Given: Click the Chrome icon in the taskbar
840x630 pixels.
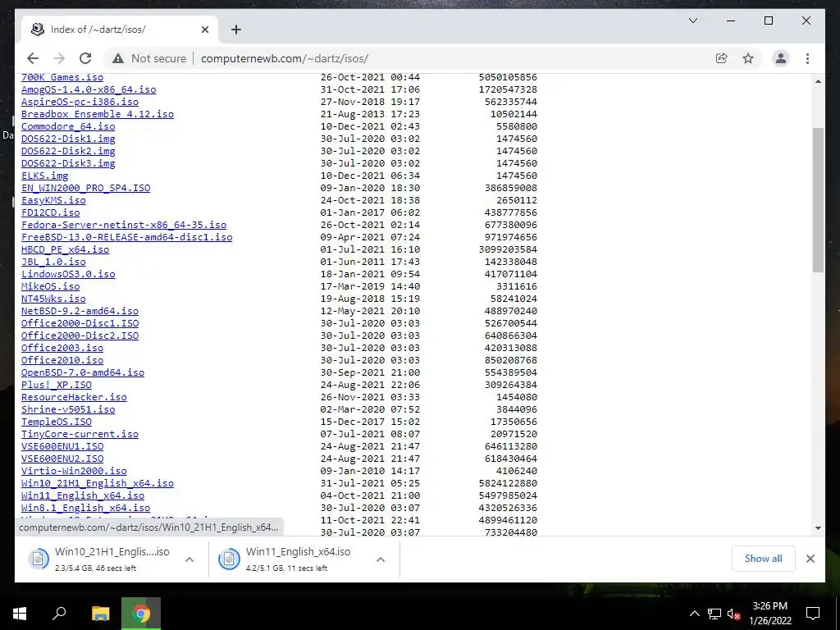Looking at the screenshot, I should click(x=141, y=614).
